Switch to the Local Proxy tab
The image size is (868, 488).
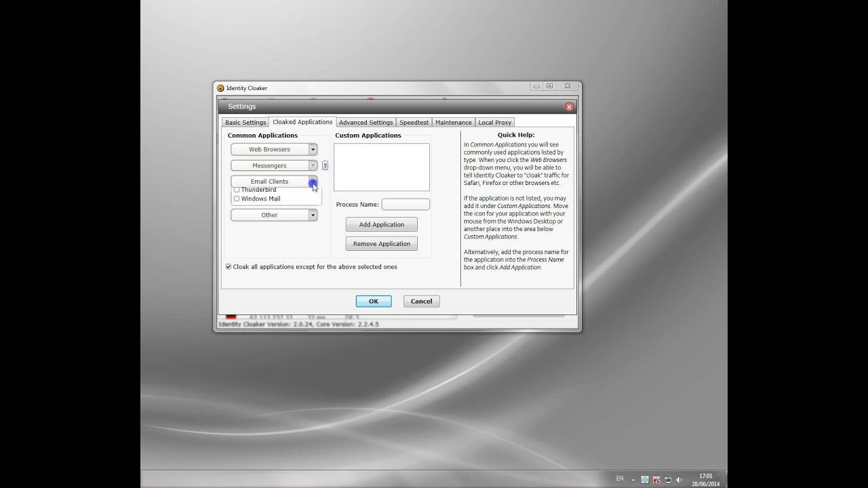pos(495,123)
